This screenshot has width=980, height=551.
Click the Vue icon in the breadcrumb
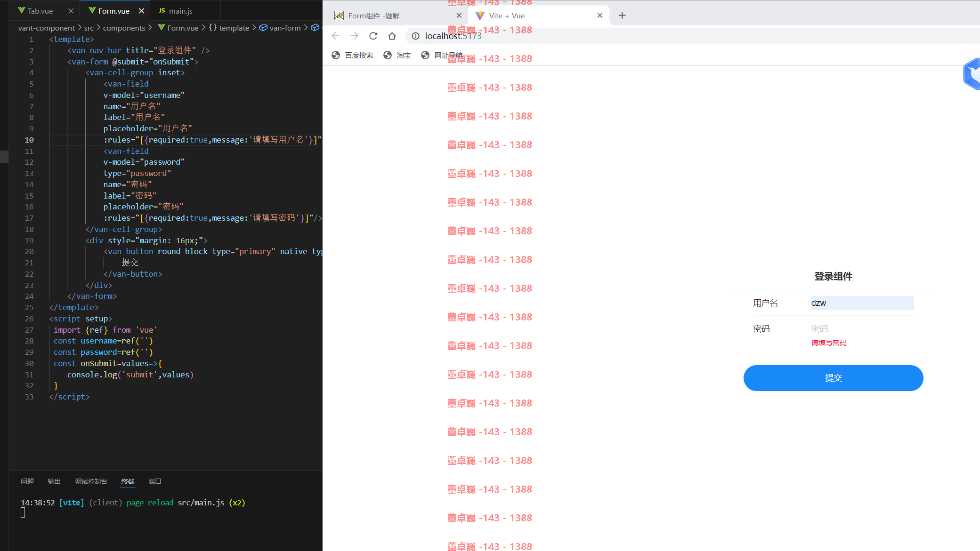point(162,27)
